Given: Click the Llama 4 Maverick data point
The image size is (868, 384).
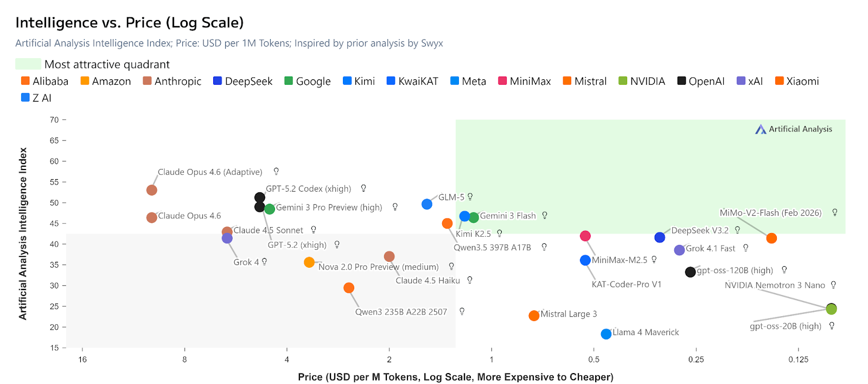Looking at the screenshot, I should coord(606,334).
